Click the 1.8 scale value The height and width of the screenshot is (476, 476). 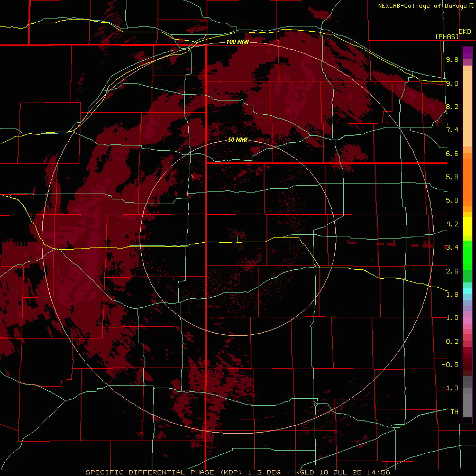pyautogui.click(x=452, y=295)
